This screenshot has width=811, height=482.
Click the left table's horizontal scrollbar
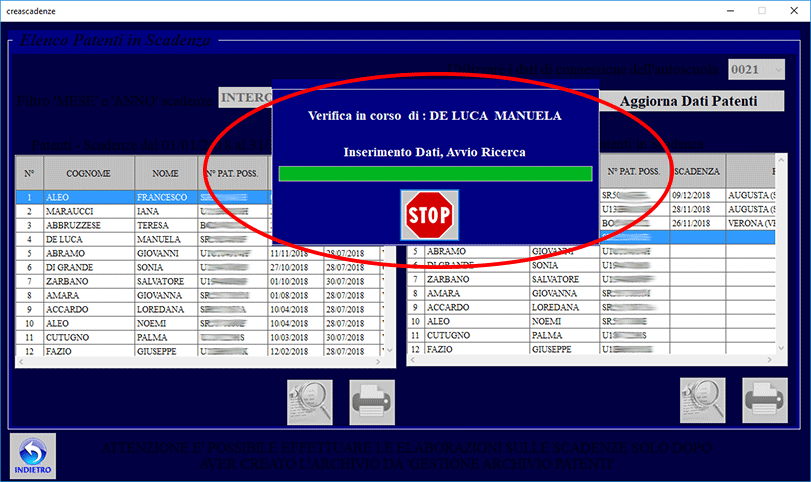click(x=200, y=362)
